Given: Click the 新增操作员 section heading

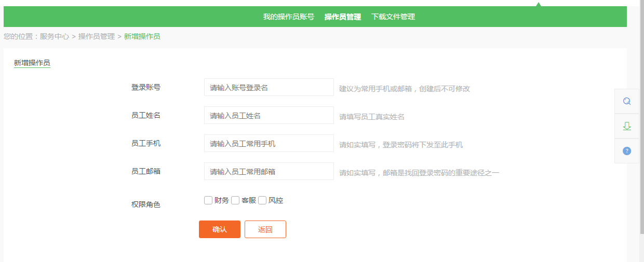Looking at the screenshot, I should (32, 63).
